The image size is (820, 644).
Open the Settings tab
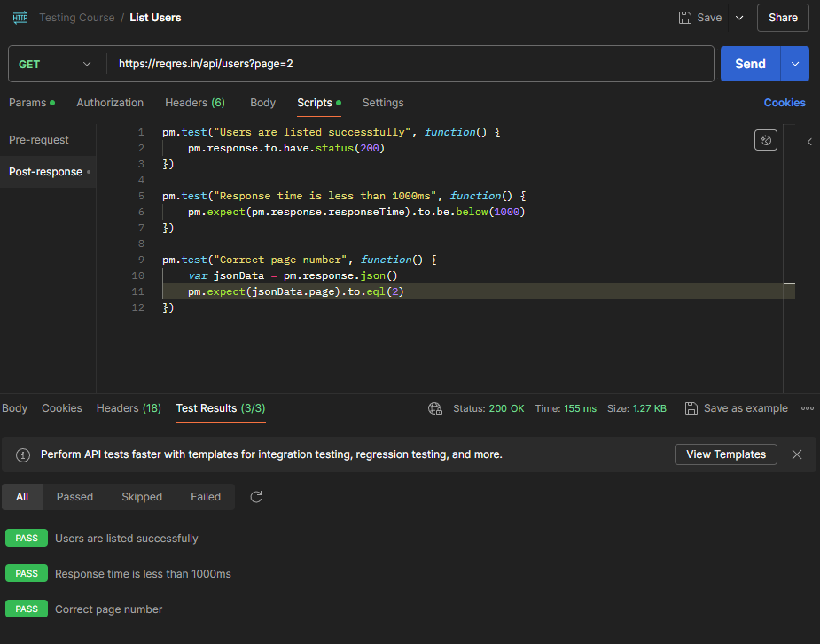(x=383, y=103)
